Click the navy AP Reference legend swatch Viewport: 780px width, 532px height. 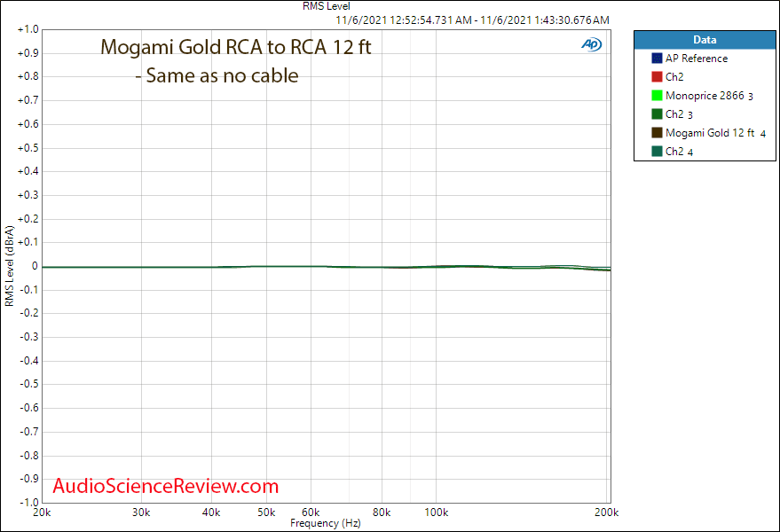coord(657,59)
